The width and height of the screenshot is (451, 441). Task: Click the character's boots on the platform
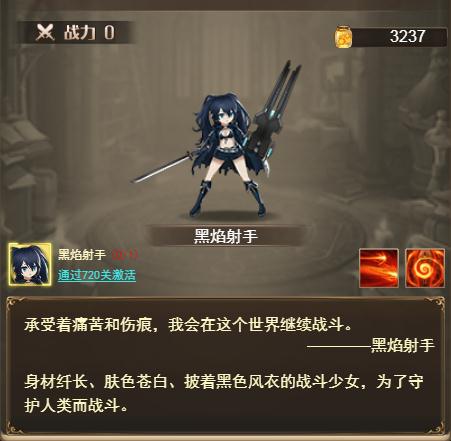click(228, 198)
